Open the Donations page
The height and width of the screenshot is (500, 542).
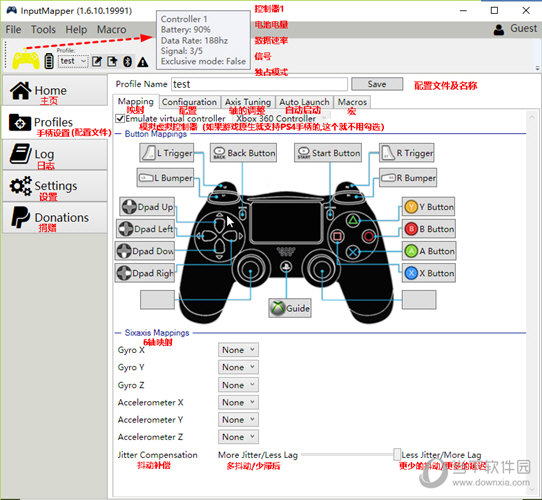(55, 217)
